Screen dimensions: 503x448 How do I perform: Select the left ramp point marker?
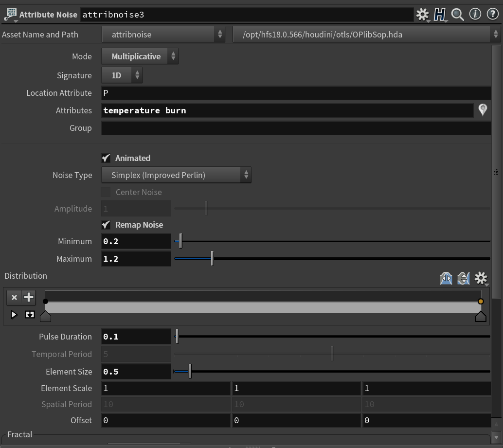tap(45, 317)
